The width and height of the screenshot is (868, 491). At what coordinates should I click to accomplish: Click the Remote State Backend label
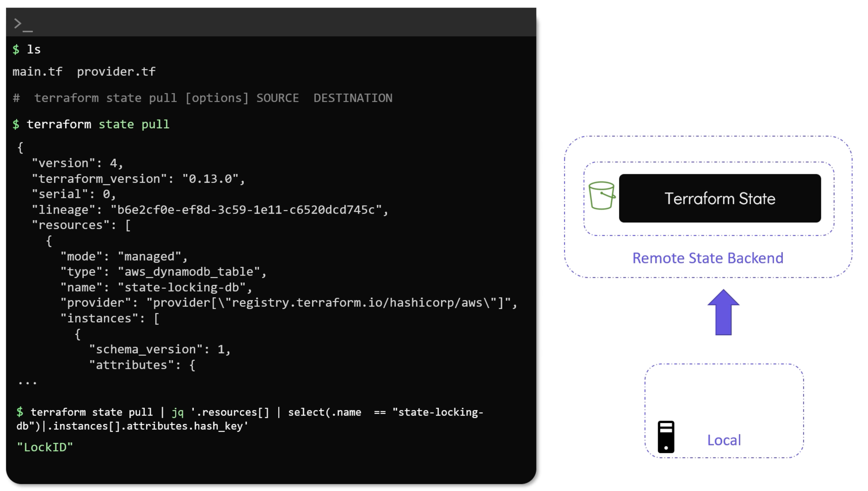707,258
